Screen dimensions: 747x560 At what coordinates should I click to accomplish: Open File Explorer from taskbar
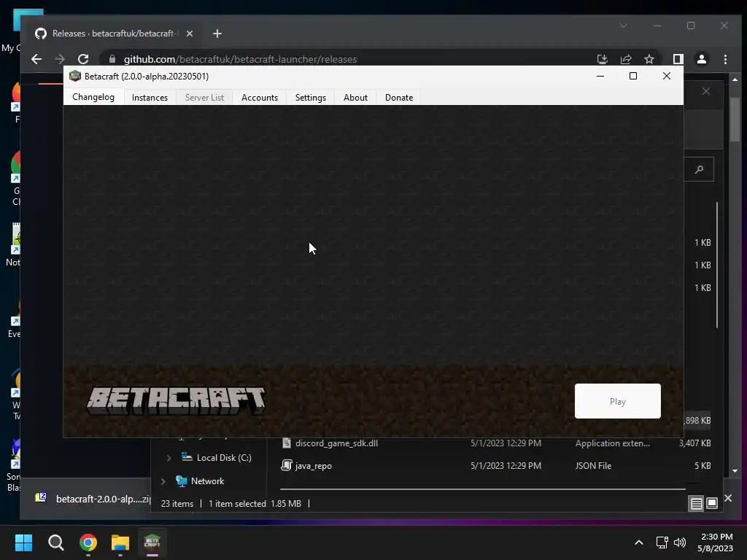[x=120, y=542]
